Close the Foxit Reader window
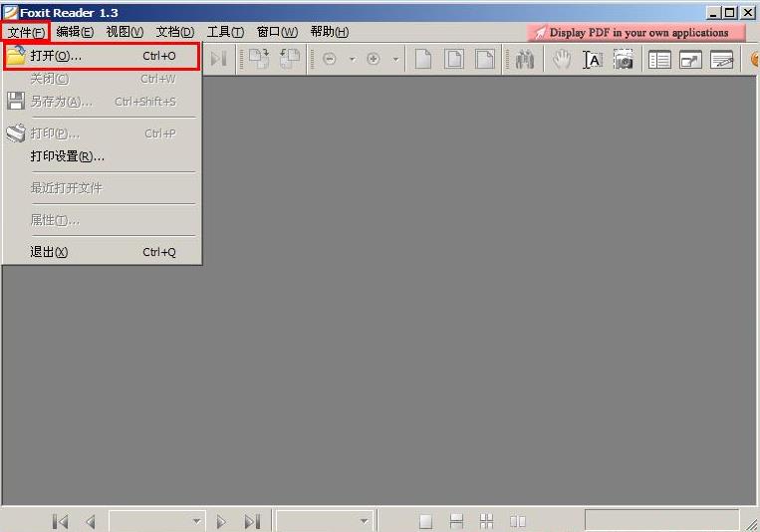Image resolution: width=760 pixels, height=532 pixels. pyautogui.click(x=748, y=13)
